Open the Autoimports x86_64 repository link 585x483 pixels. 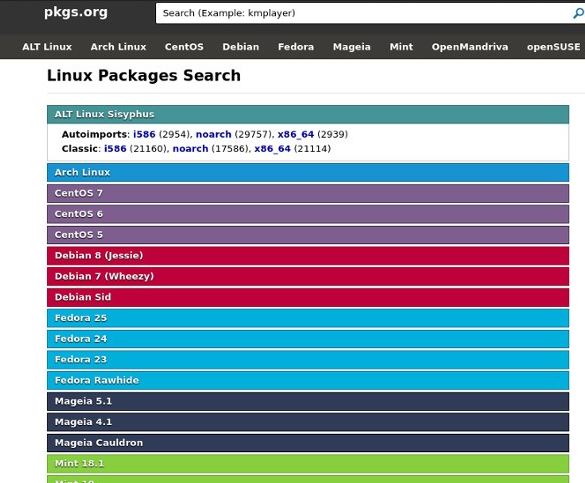[296, 134]
